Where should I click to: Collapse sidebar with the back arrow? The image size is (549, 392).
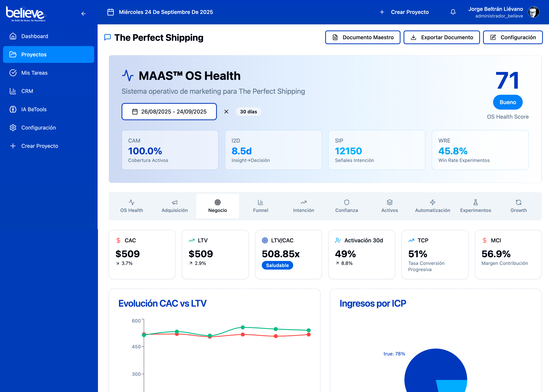coord(83,14)
